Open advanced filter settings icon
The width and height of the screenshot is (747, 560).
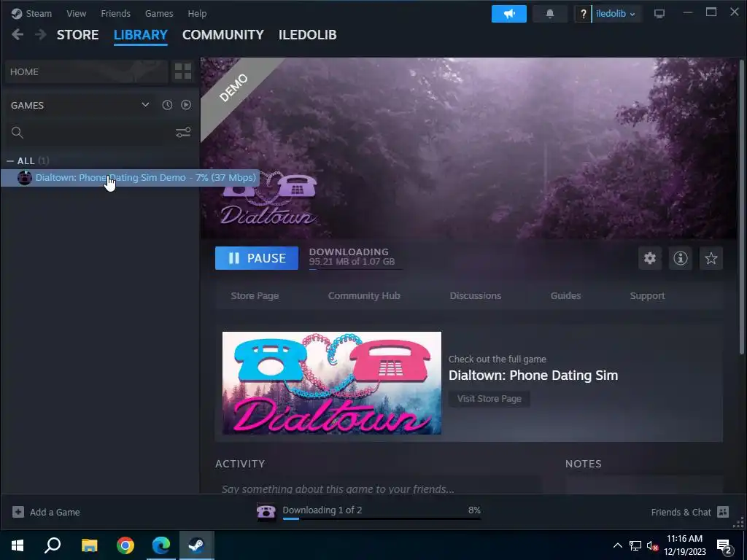pos(183,133)
